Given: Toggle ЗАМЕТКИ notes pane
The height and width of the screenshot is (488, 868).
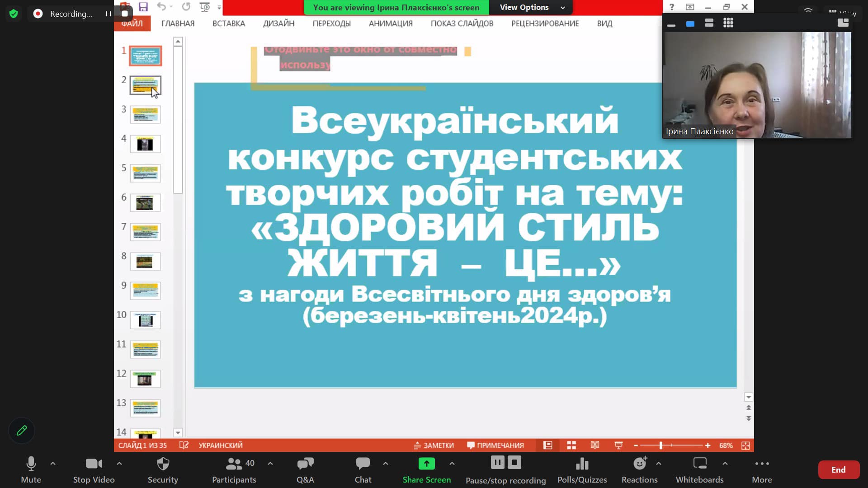Looking at the screenshot, I should click(x=434, y=446).
